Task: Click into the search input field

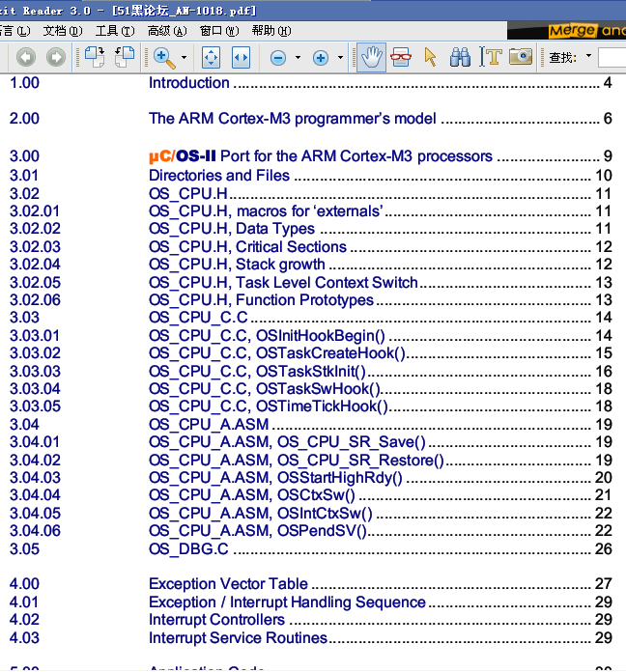Action: click(x=612, y=57)
